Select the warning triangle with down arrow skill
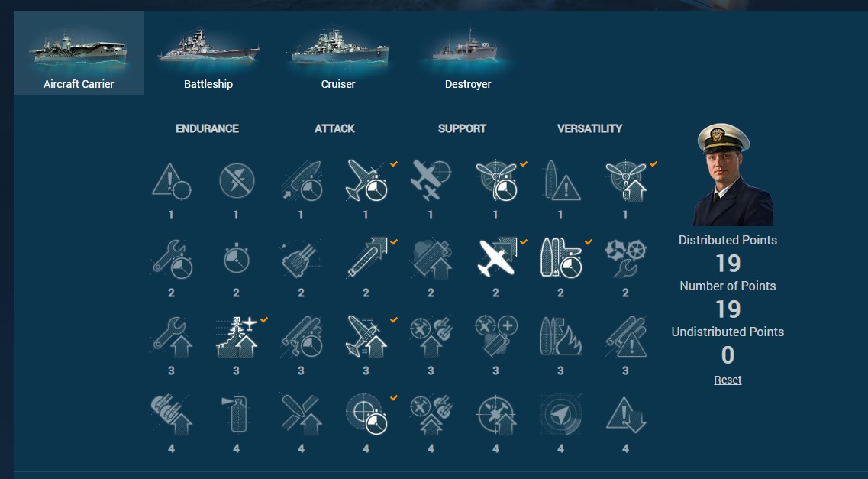Image resolution: width=868 pixels, height=479 pixels. (625, 415)
